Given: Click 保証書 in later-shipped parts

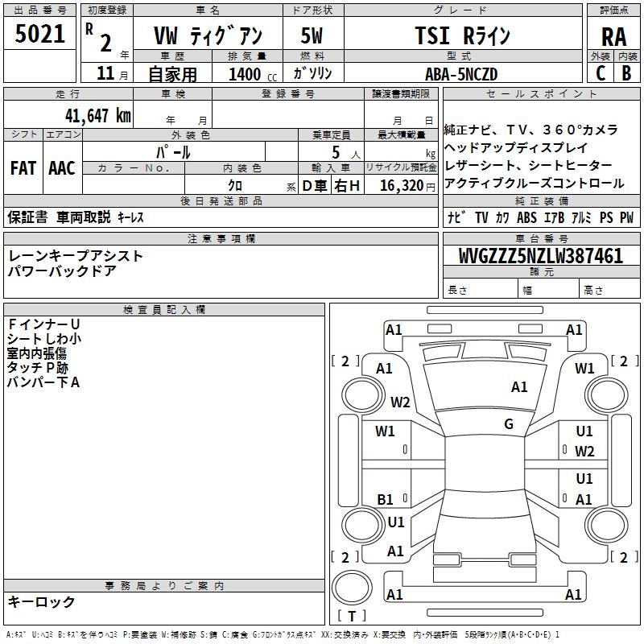Looking at the screenshot, I should (x=27, y=217).
